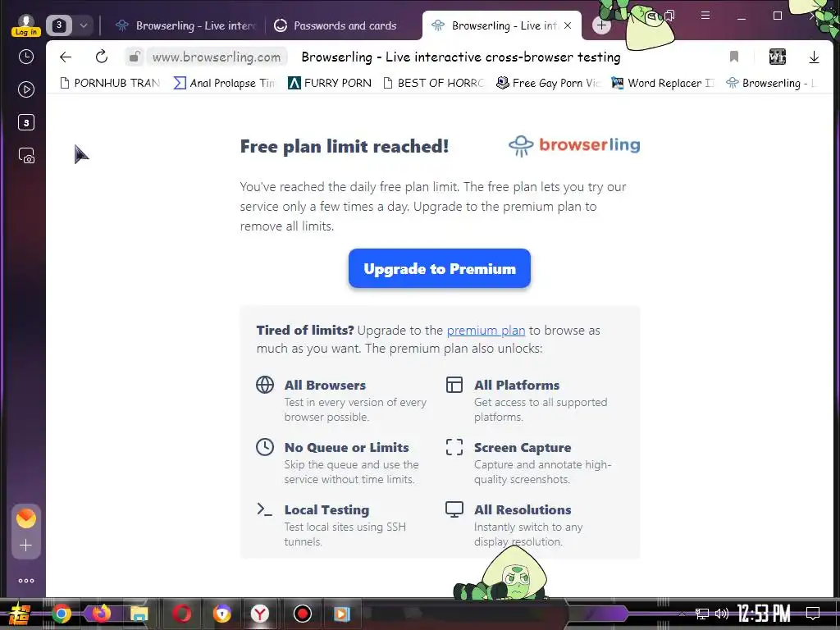Open the Word Replacer II bookmark
Image resolution: width=840 pixels, height=630 pixels.
pyautogui.click(x=664, y=83)
